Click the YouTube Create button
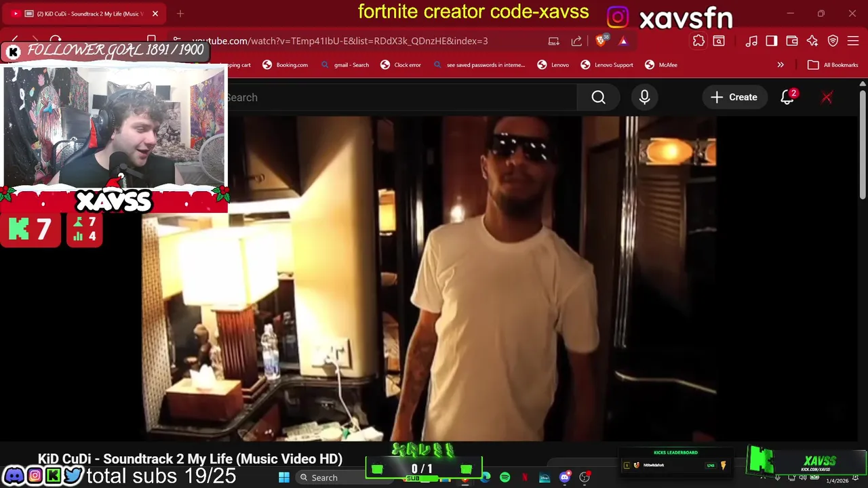 point(734,98)
